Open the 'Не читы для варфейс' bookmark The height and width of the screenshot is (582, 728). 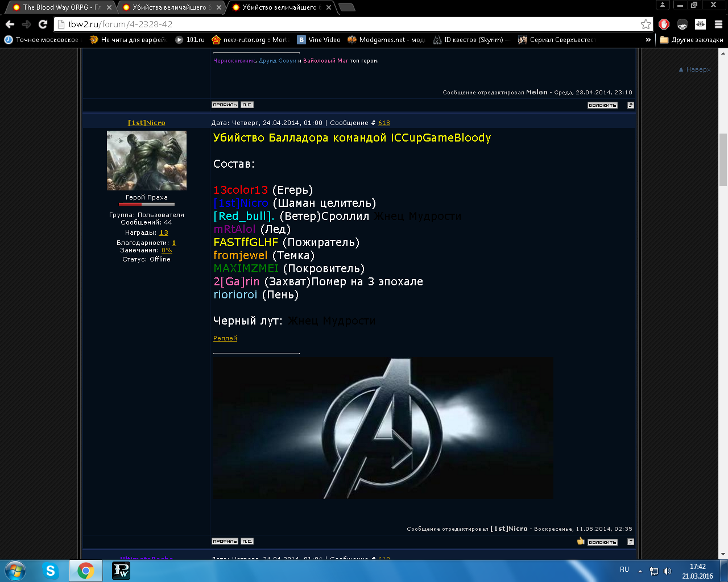tap(128, 40)
